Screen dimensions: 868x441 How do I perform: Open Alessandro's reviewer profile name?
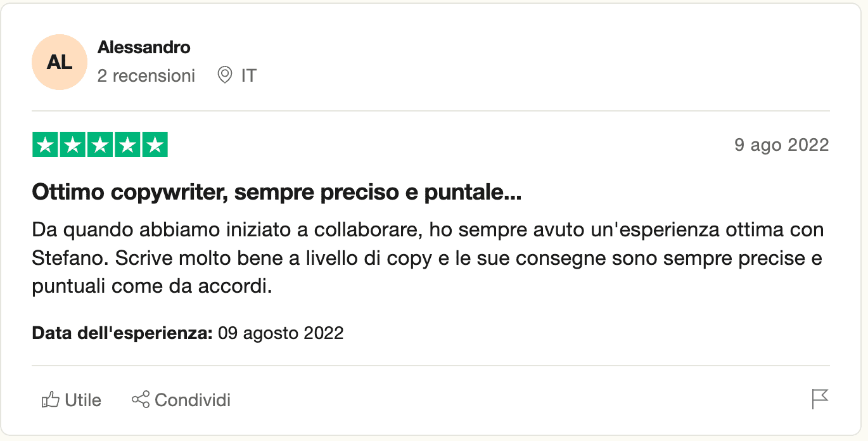[x=144, y=47]
